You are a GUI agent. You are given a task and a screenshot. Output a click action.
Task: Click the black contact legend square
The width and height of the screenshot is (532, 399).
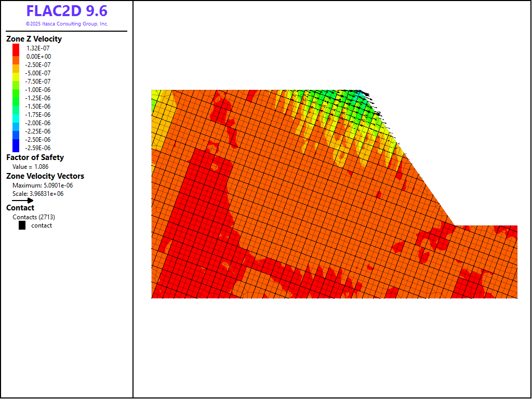pos(22,225)
